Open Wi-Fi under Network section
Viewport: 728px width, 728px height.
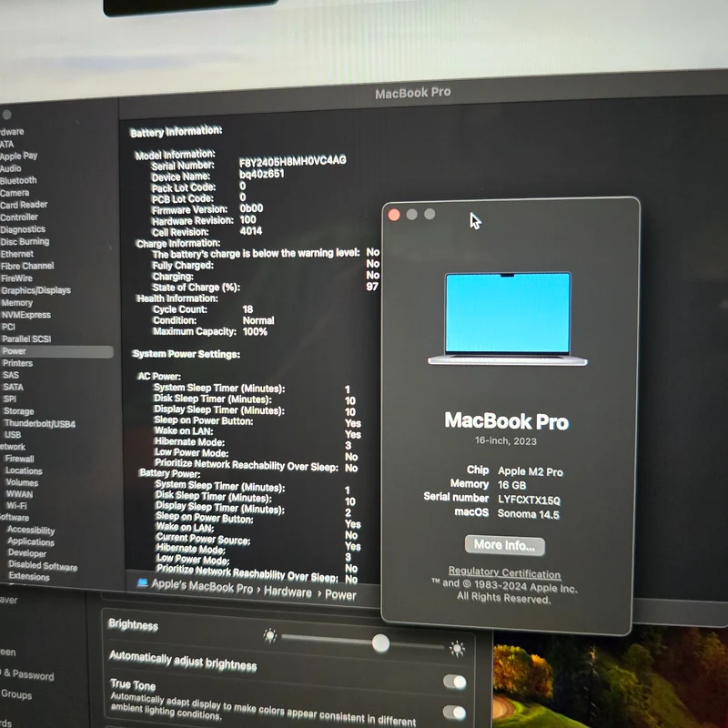tap(16, 506)
